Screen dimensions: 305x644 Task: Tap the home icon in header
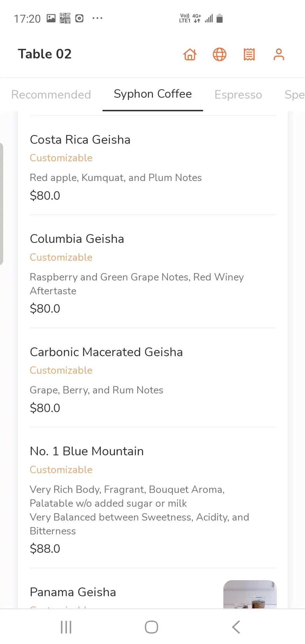(190, 55)
